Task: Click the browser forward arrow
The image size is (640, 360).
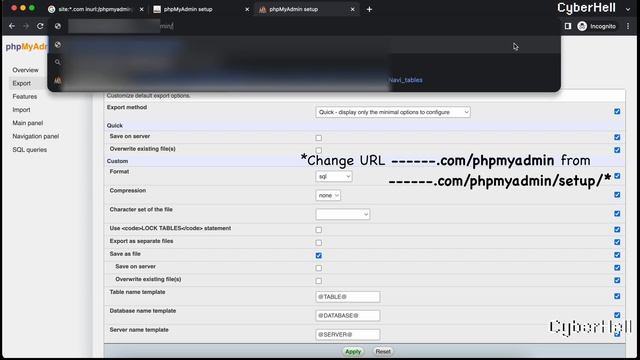Action: (x=26, y=26)
